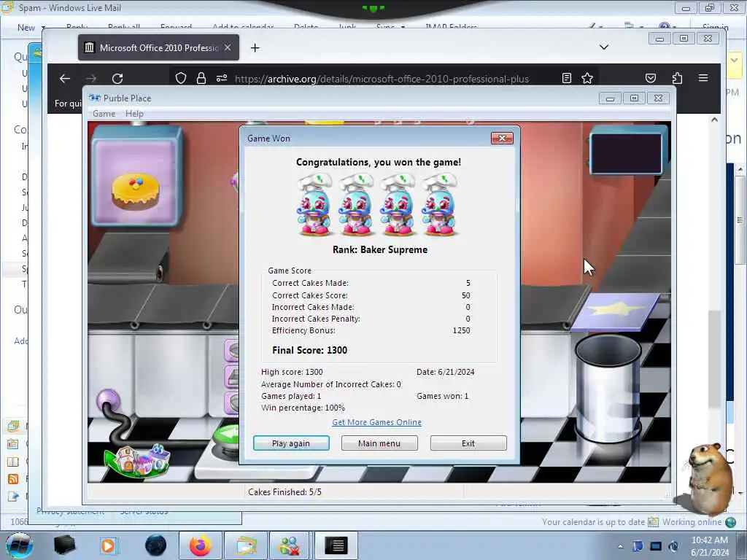Click the Play again button

point(291,443)
